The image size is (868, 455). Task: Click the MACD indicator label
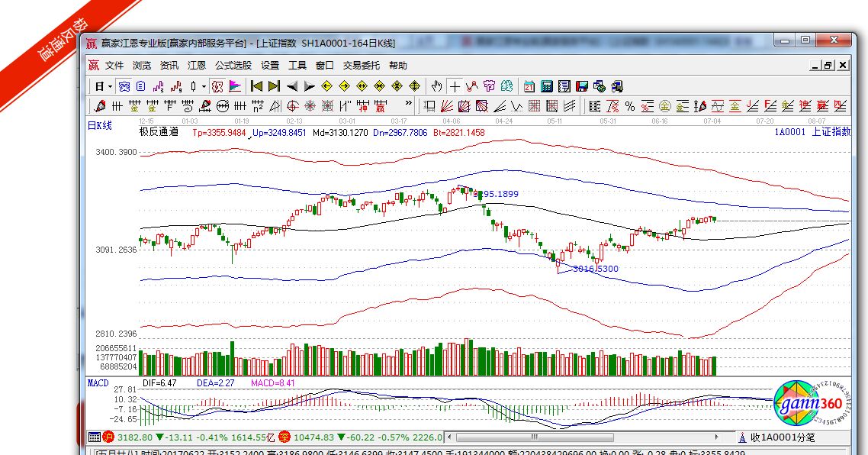coord(98,382)
